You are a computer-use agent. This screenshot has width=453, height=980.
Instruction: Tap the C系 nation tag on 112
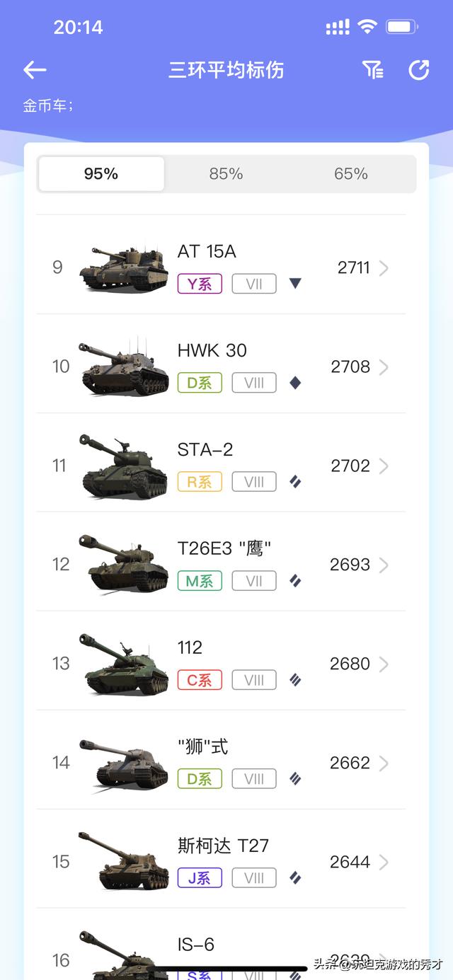pos(200,680)
